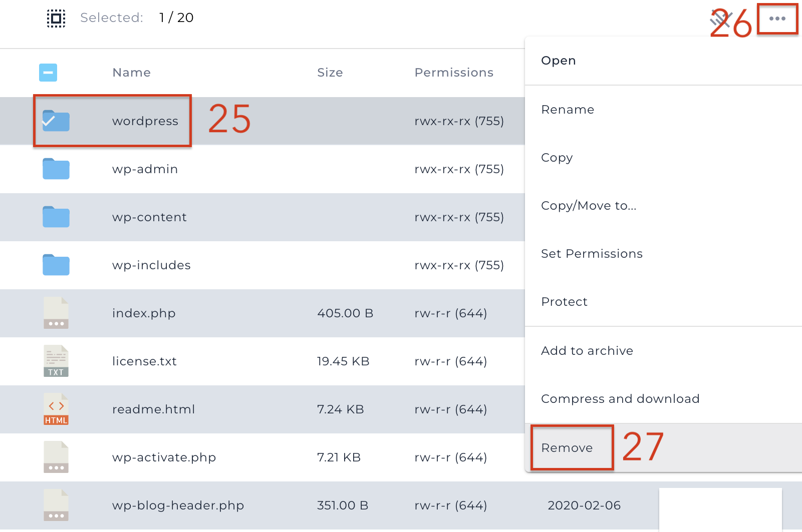Click the wp-admin folder icon
The image size is (802, 532).
coord(56,169)
